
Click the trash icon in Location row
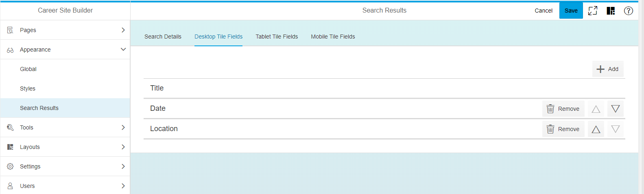pos(550,129)
